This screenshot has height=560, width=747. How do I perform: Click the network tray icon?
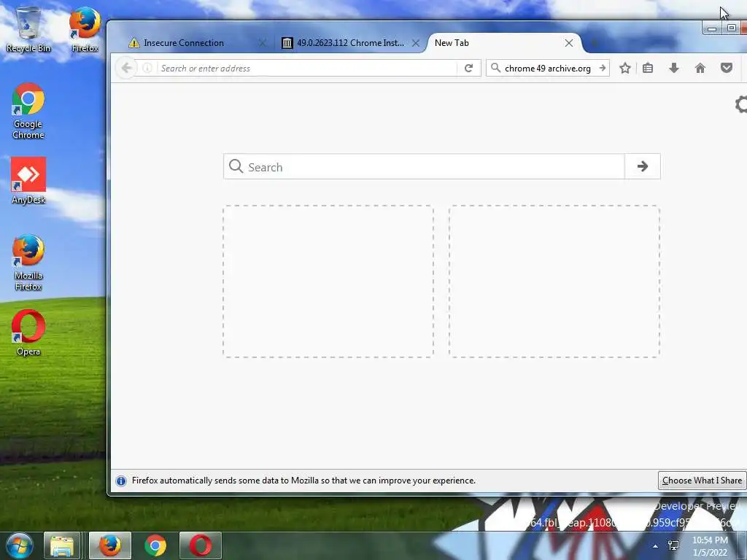coord(673,546)
